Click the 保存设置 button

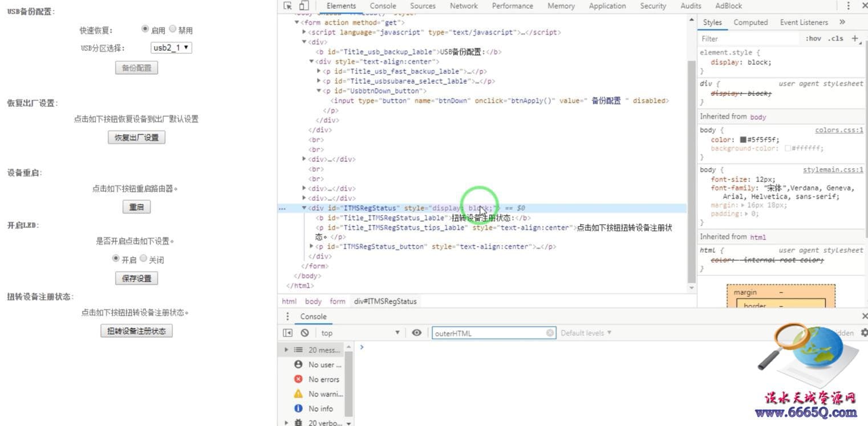click(x=136, y=278)
